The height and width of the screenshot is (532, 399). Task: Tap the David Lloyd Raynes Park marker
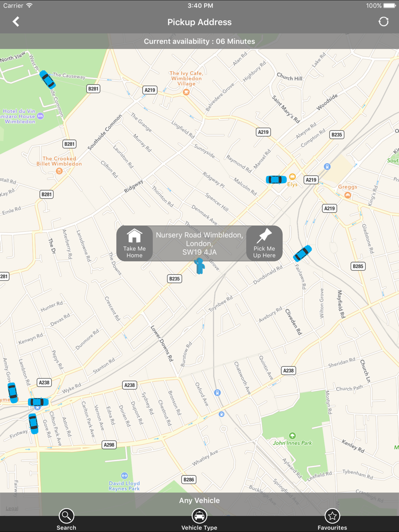pos(124,475)
